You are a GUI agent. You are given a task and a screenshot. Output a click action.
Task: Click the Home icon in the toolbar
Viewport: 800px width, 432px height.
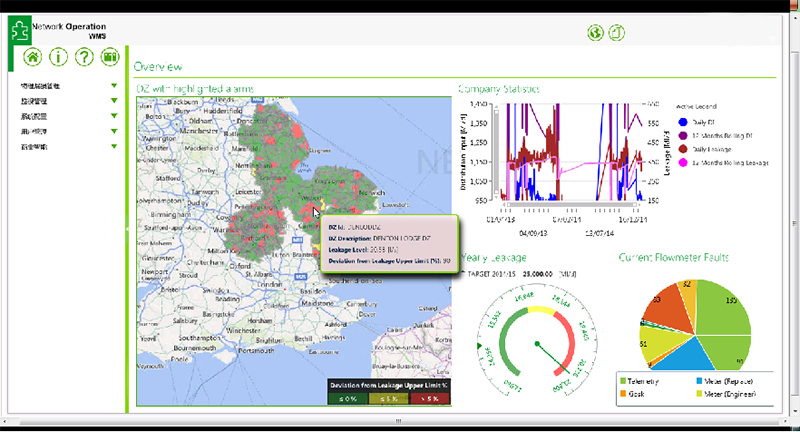coord(32,56)
